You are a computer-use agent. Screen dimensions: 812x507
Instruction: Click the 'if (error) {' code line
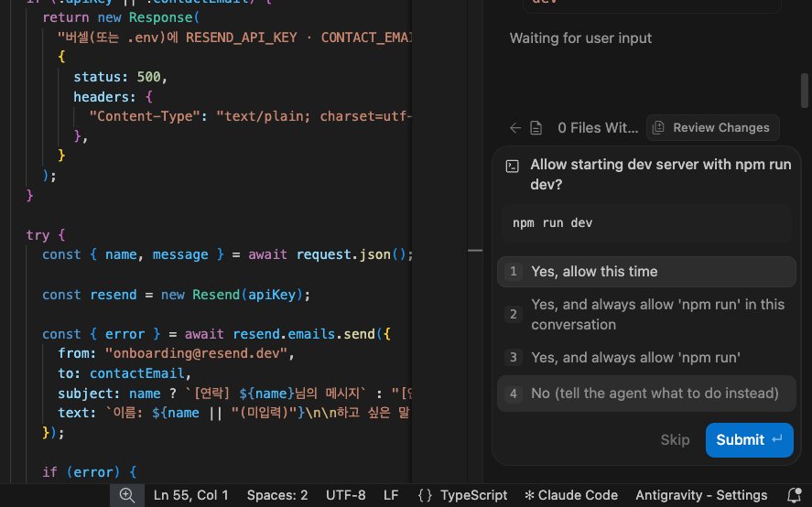(x=89, y=472)
